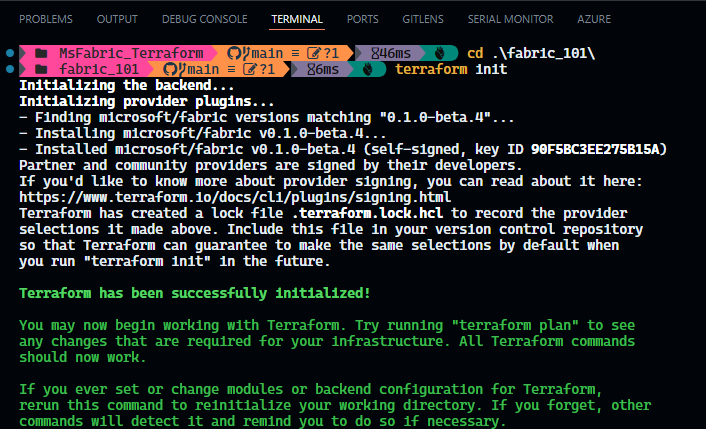Click the 'Installing microsoft/fabric v0.1.0-beta.4...' line

(203, 133)
